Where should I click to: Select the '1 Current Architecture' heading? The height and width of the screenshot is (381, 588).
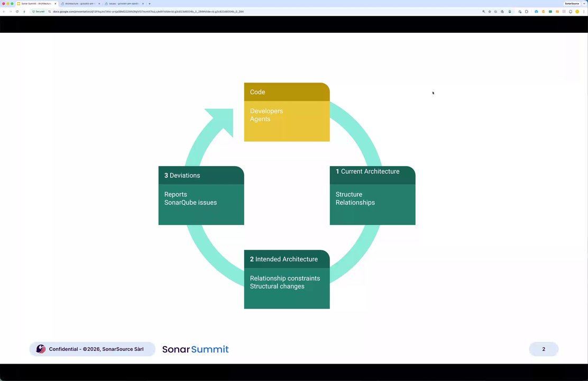click(368, 171)
